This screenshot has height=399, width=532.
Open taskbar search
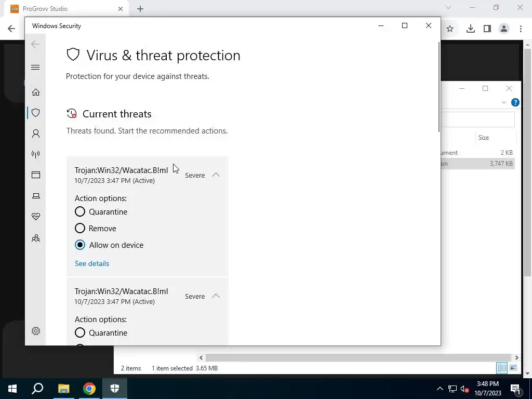point(37,389)
